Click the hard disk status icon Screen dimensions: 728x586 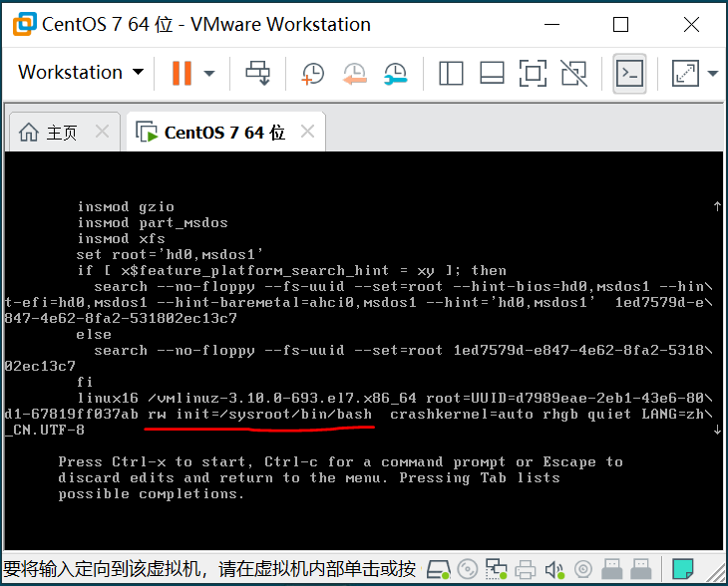(x=438, y=569)
